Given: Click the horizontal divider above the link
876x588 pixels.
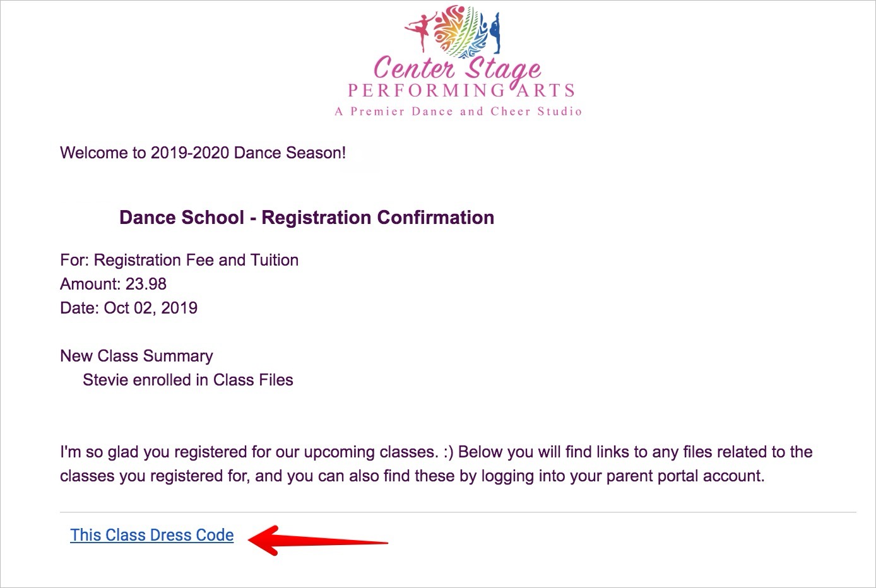Looking at the screenshot, I should 458,512.
